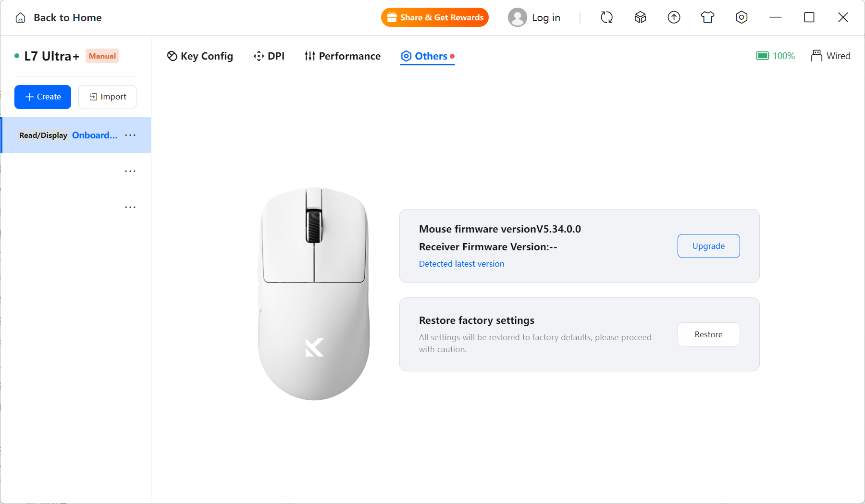Click the Wired connection status icon
This screenshot has width=865, height=504.
tap(816, 56)
